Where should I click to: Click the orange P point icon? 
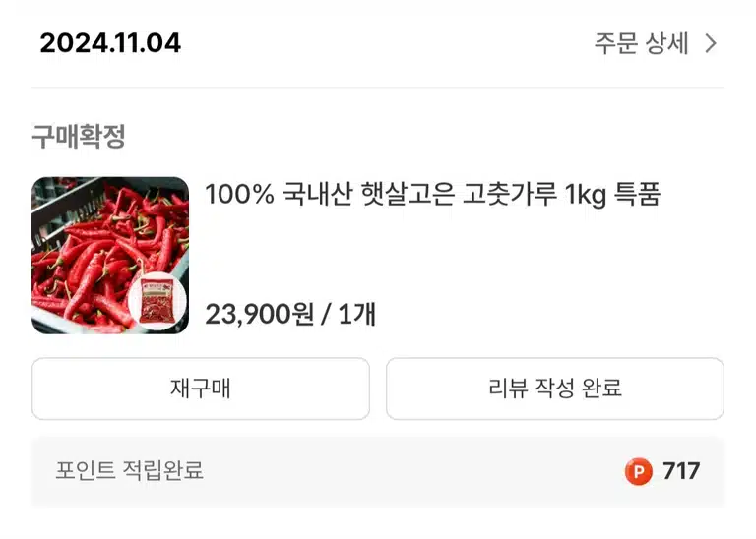(x=638, y=471)
